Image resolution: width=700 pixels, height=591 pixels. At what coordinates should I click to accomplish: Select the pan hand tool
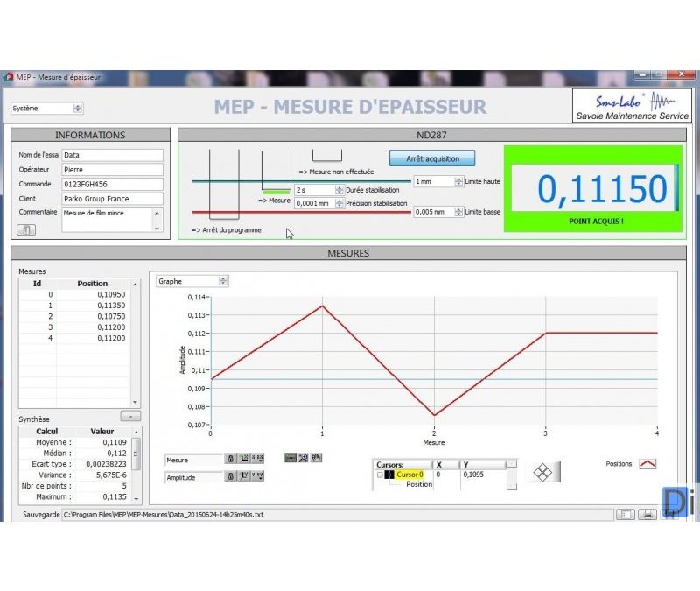(316, 458)
